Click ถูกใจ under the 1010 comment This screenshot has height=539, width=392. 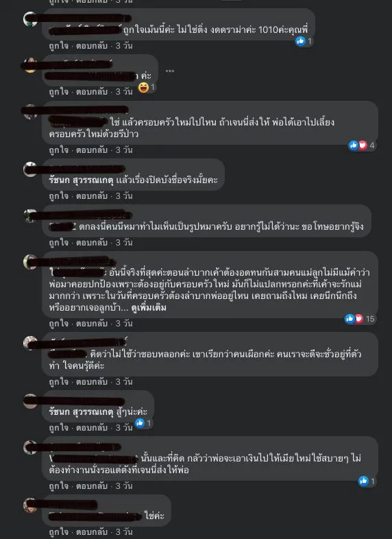[x=59, y=46]
